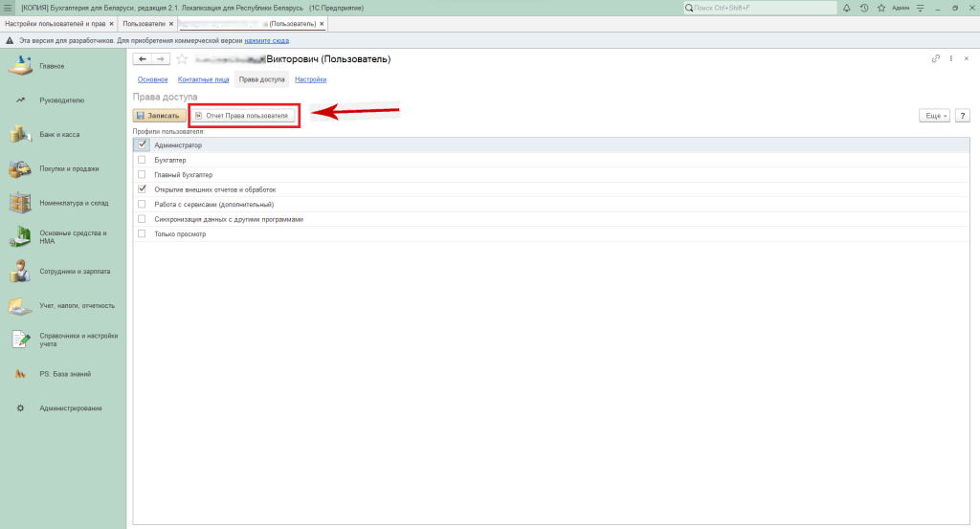This screenshot has height=529, width=980.
Task: Click the back navigation arrow
Action: (x=143, y=59)
